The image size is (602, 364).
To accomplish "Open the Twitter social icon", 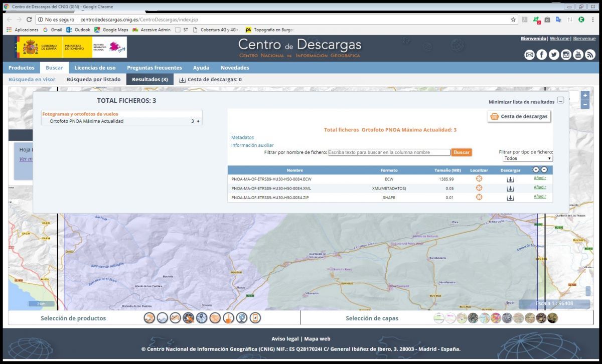I will point(554,55).
